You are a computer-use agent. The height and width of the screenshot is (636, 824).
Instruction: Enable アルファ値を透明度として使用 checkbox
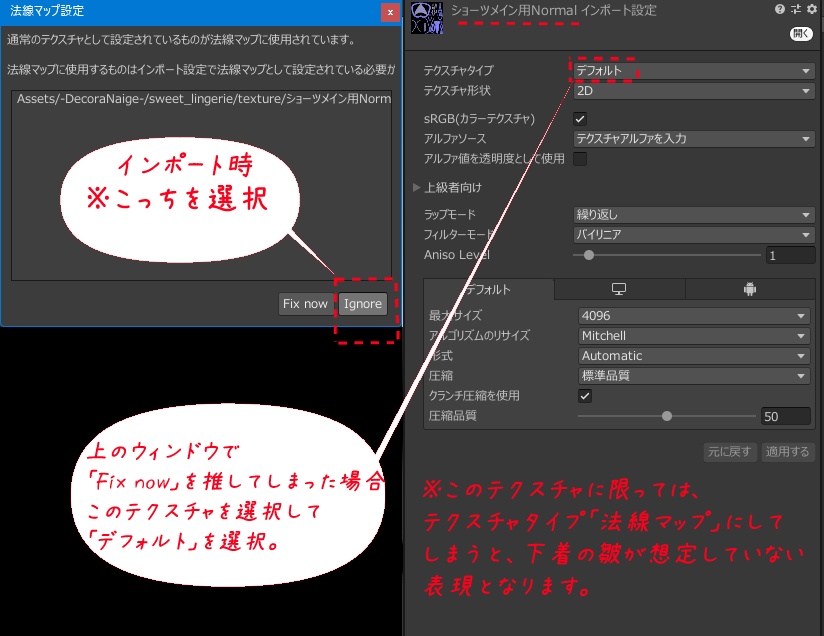tap(580, 159)
